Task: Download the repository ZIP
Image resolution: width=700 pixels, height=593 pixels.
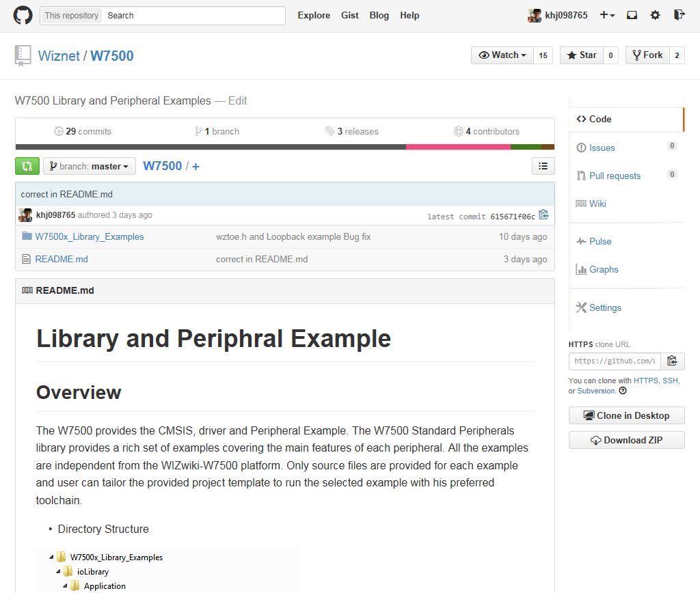Action: click(626, 440)
